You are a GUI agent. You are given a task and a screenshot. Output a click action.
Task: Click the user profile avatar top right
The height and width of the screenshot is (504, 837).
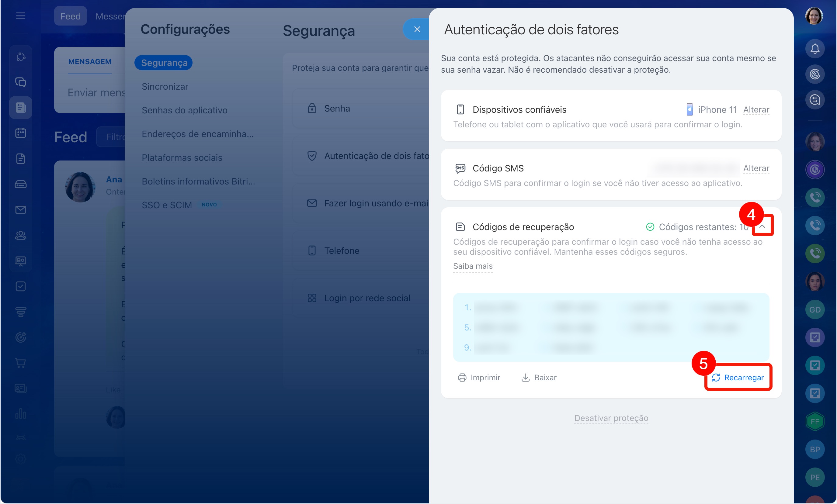coord(814,16)
